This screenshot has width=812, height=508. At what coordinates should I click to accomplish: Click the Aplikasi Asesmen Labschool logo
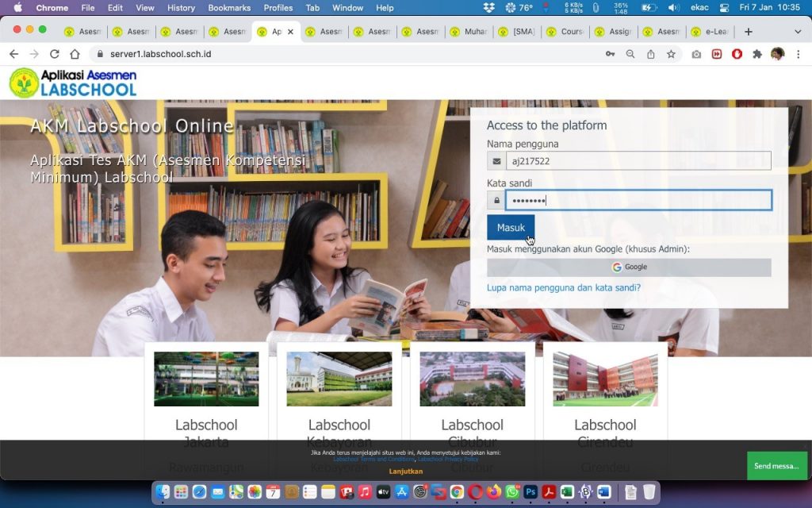73,83
